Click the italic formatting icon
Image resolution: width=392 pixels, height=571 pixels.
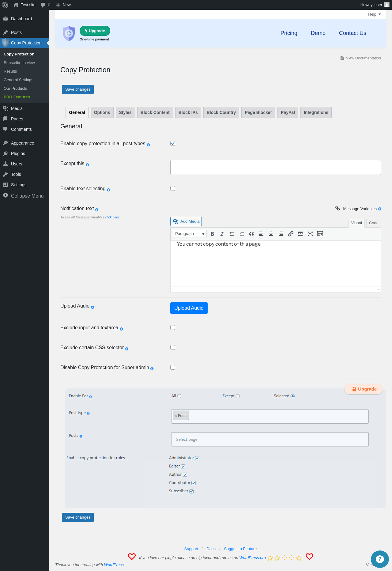(x=222, y=234)
